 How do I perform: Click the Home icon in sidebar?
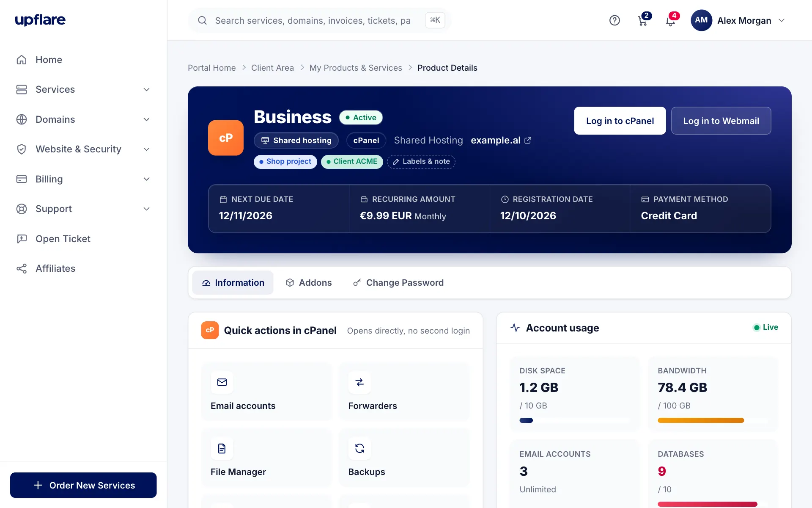pos(22,60)
